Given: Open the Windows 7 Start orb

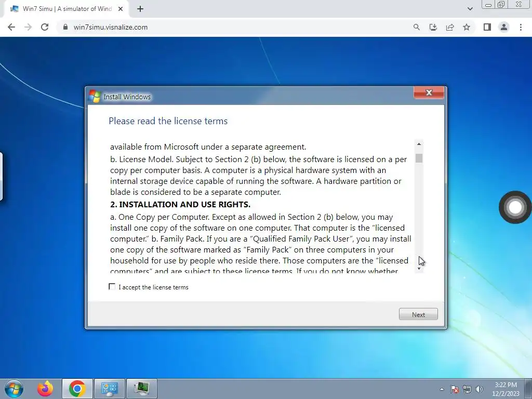Looking at the screenshot, I should pos(14,389).
